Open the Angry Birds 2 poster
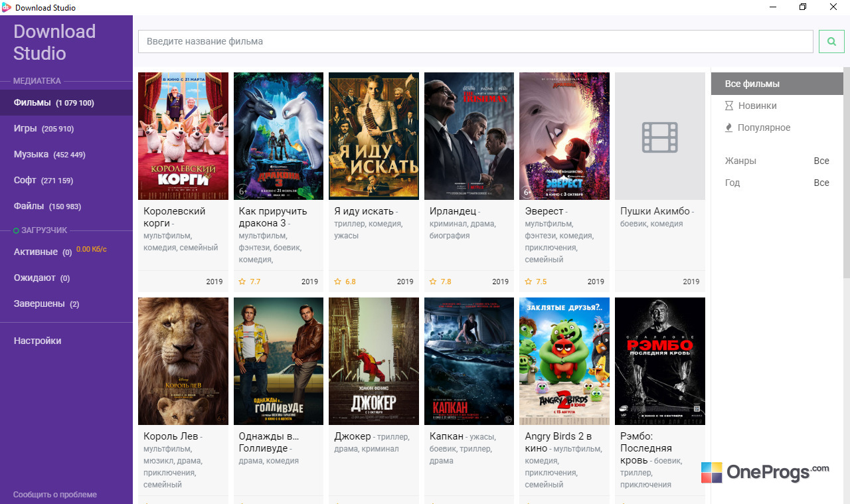Viewport: 850px width, 504px height. point(564,361)
